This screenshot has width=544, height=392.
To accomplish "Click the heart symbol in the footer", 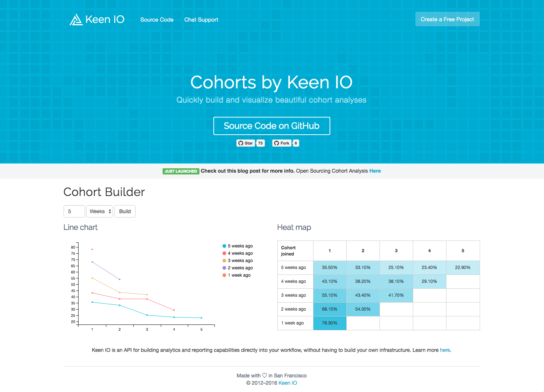I will [264, 375].
